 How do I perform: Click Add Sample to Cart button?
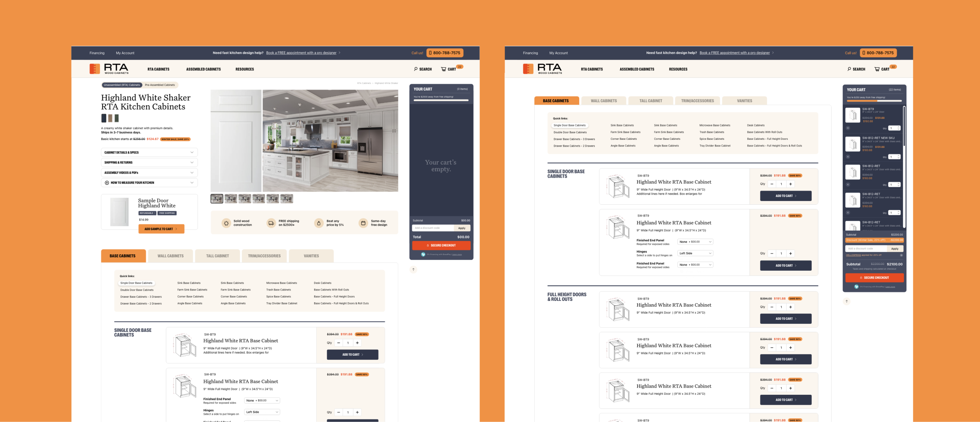click(161, 229)
